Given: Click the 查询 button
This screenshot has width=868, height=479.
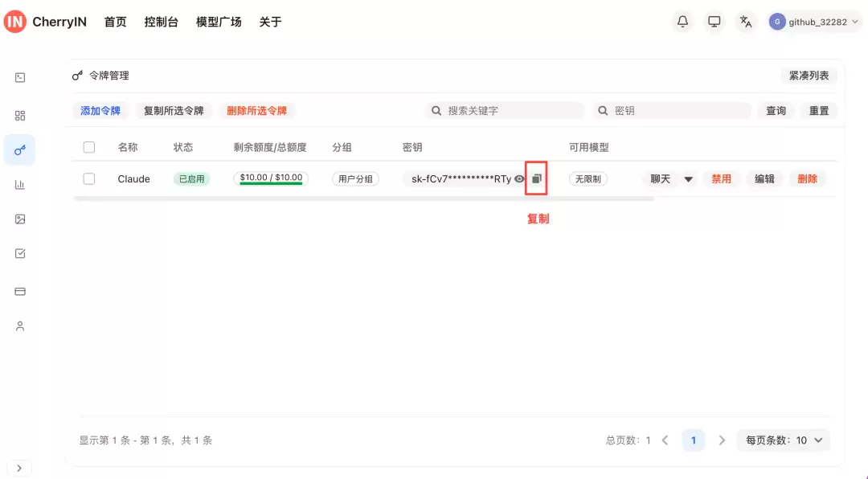Looking at the screenshot, I should coord(776,111).
